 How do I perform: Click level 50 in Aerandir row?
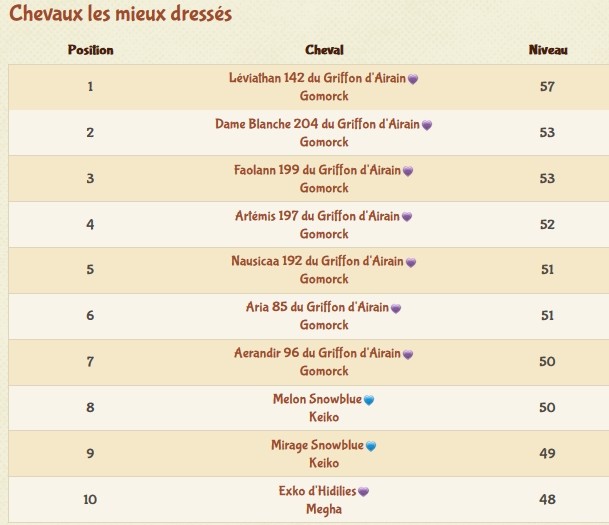tap(547, 362)
